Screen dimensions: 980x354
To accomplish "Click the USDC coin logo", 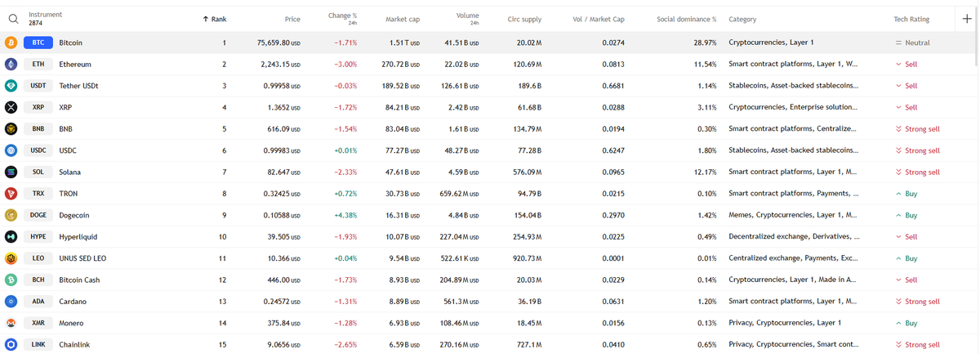I will (x=11, y=150).
